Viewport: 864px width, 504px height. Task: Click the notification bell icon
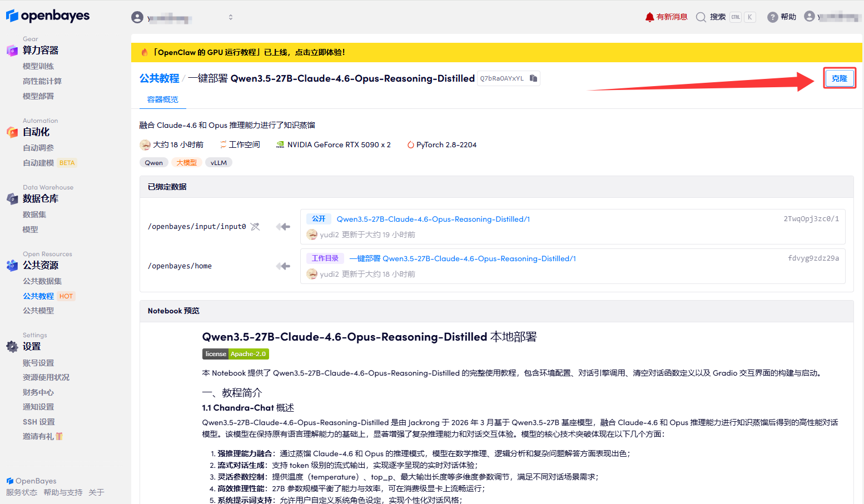pyautogui.click(x=649, y=17)
